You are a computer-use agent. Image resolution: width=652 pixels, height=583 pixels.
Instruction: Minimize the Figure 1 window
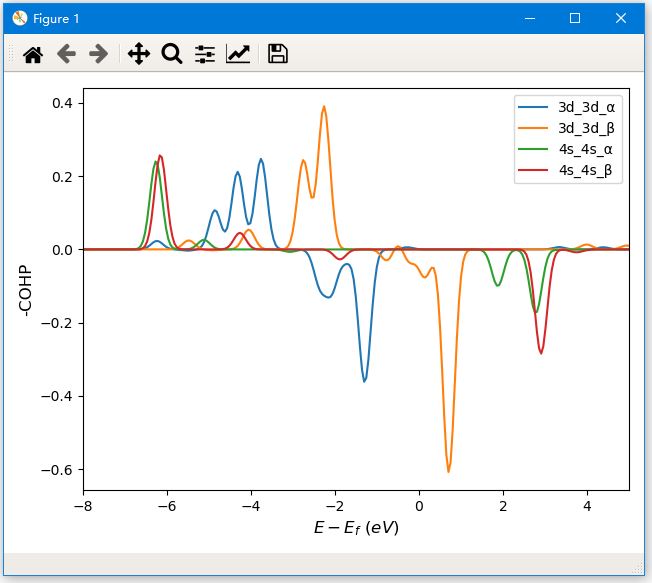529,18
